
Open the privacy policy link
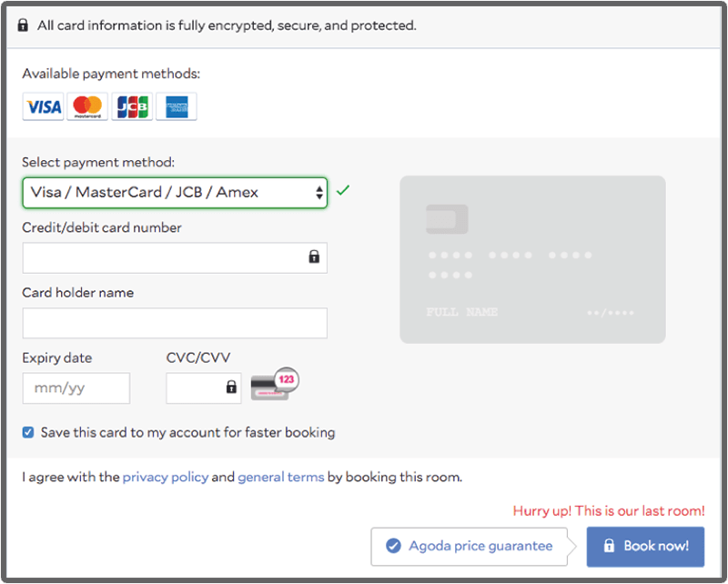[x=166, y=477]
